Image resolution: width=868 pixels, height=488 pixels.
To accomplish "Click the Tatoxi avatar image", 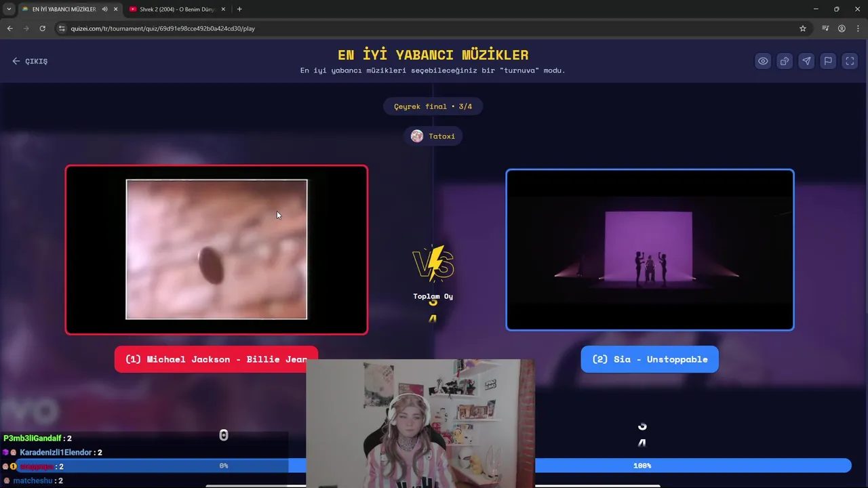I will click(x=417, y=136).
